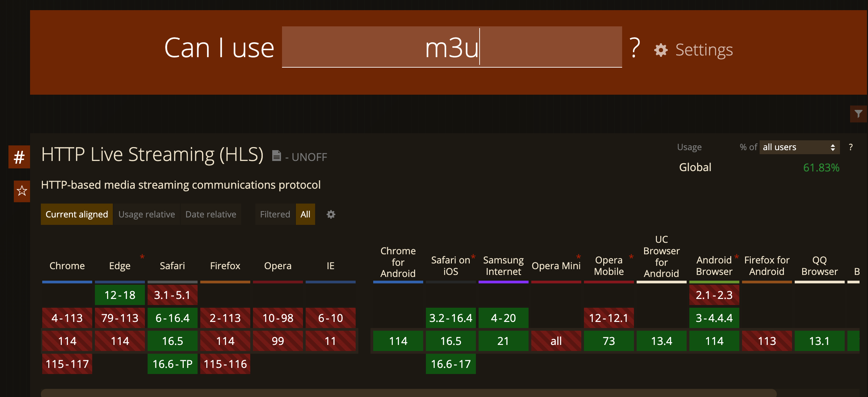Click the Android Browser asterisk

tap(737, 257)
